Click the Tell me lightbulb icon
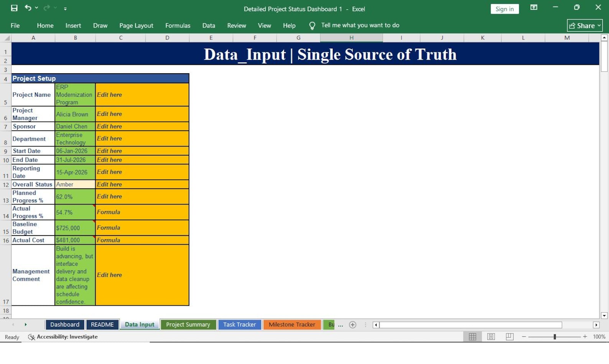 tap(312, 26)
